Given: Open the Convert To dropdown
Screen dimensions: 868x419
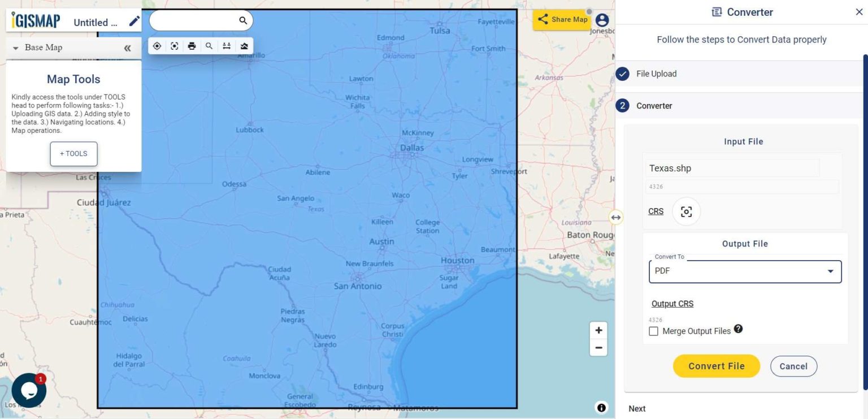Looking at the screenshot, I should coord(745,271).
